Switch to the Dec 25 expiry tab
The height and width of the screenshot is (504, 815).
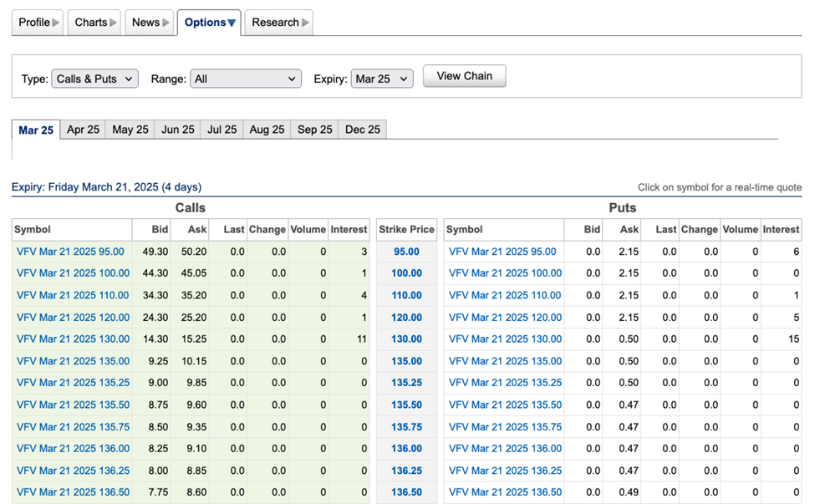[362, 130]
